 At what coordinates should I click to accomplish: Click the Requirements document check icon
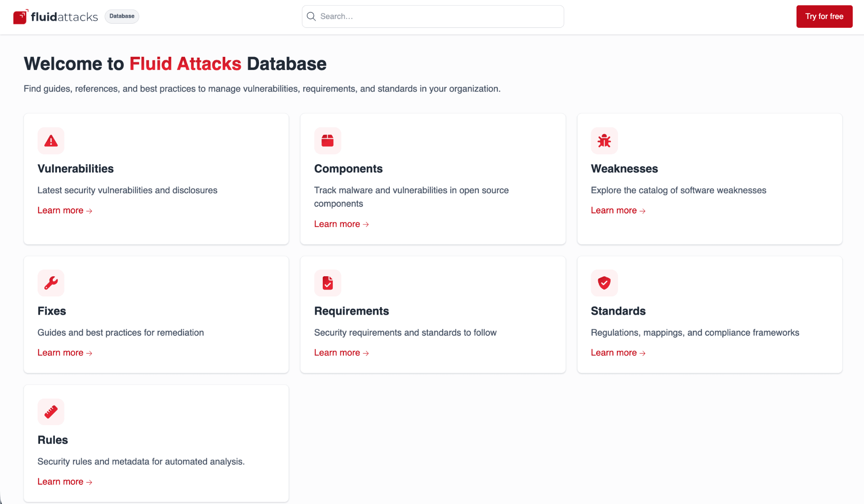pos(328,283)
